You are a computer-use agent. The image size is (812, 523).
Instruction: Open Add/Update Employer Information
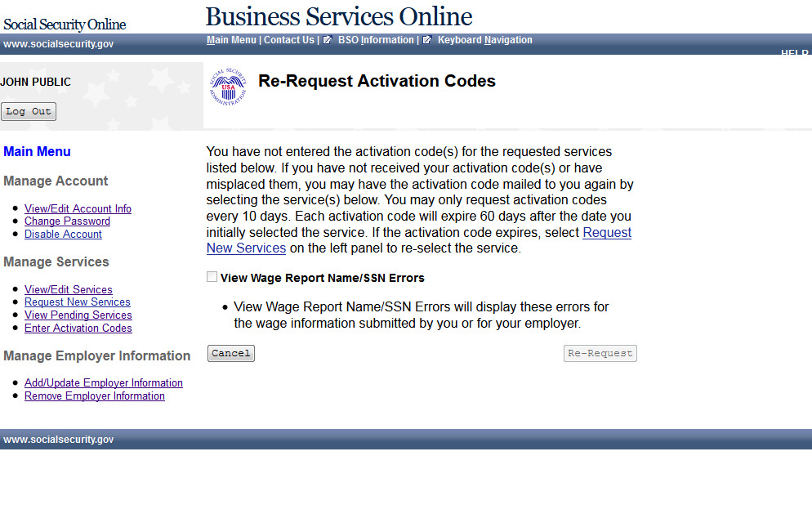point(104,382)
